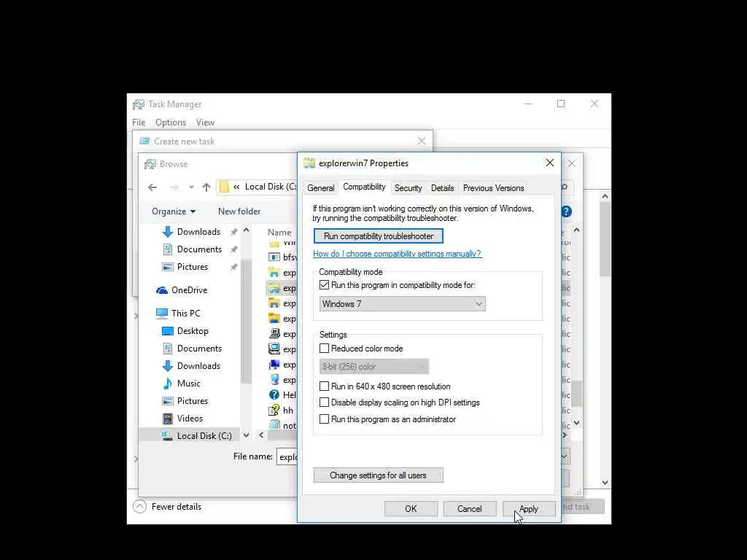Image resolution: width=747 pixels, height=560 pixels.
Task: Select the pinned Pictures folder icon
Action: (167, 267)
